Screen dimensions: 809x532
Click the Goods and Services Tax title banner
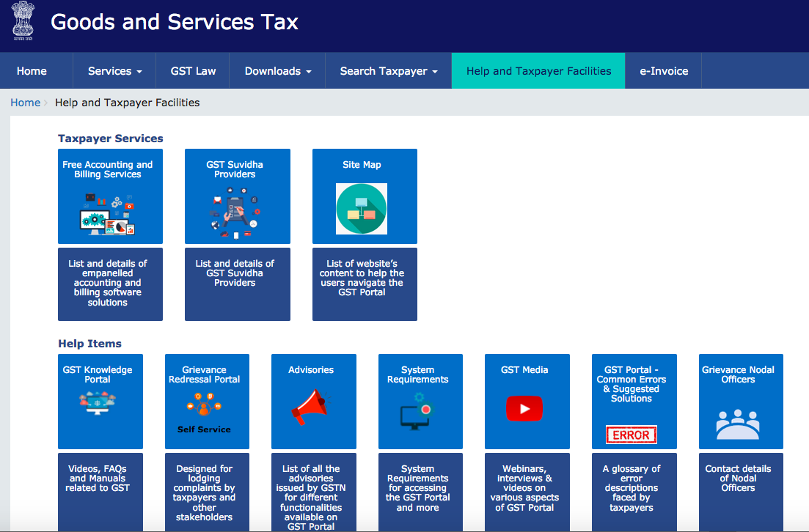tap(173, 23)
